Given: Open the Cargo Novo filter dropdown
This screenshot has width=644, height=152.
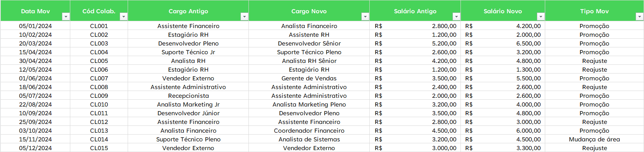Looking at the screenshot, I should click(x=365, y=17).
